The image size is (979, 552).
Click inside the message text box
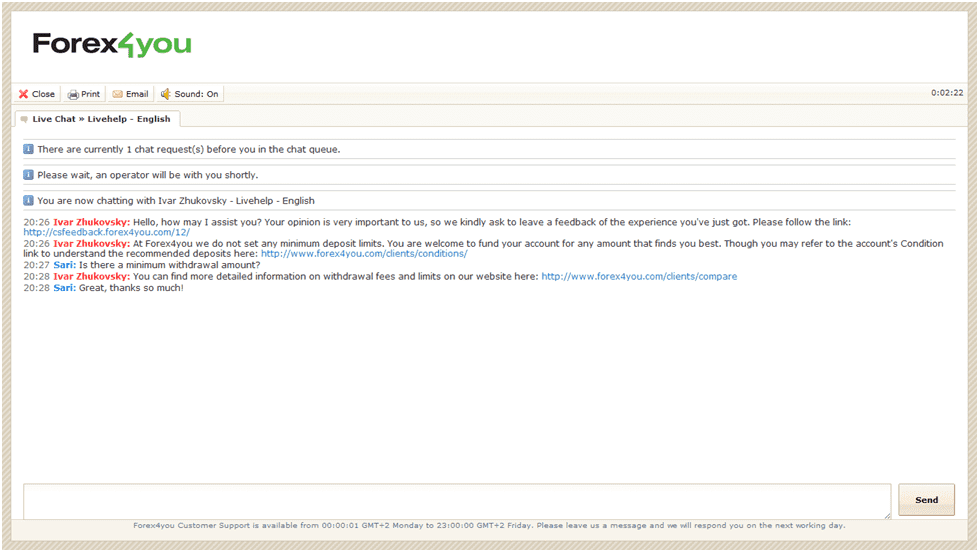click(456, 501)
